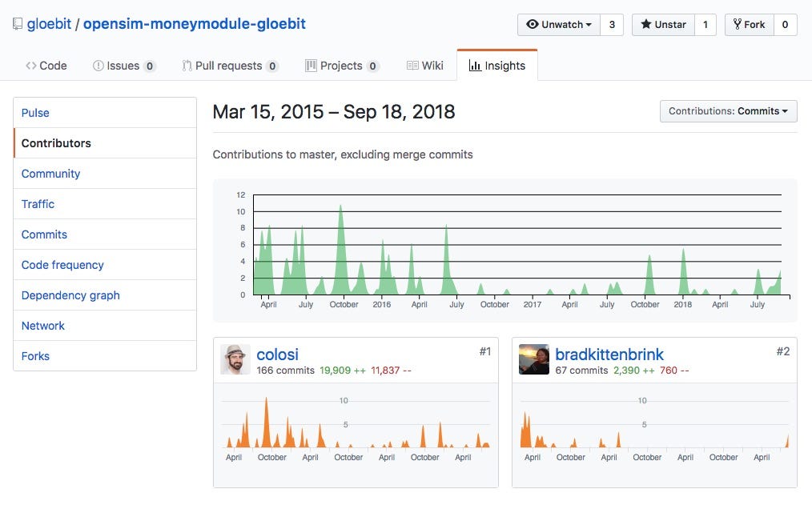Open the colosi profile link

coord(277,354)
